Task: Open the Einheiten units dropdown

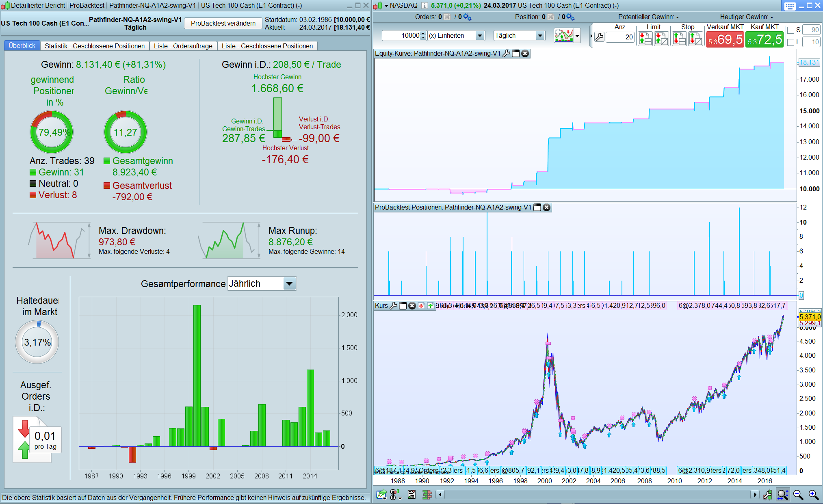Action: point(480,36)
